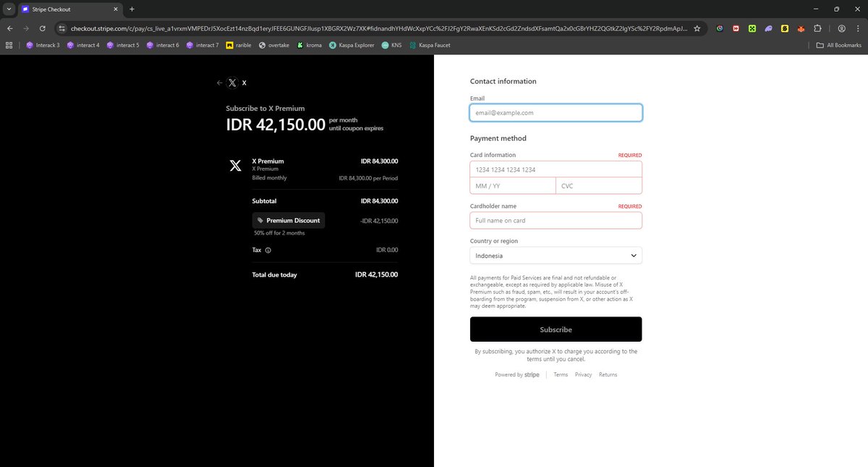Click the Premium Discount coupon tag
The width and height of the screenshot is (868, 467).
click(289, 221)
